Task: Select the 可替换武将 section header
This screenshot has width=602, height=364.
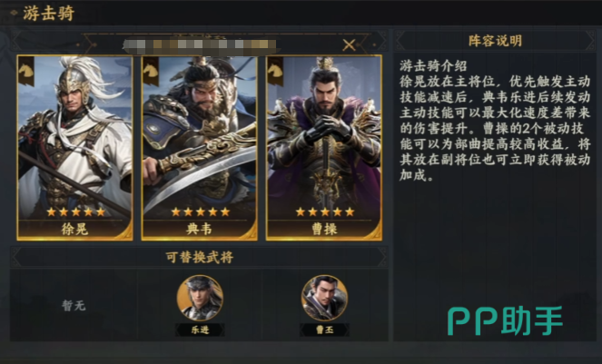Action: click(x=199, y=257)
